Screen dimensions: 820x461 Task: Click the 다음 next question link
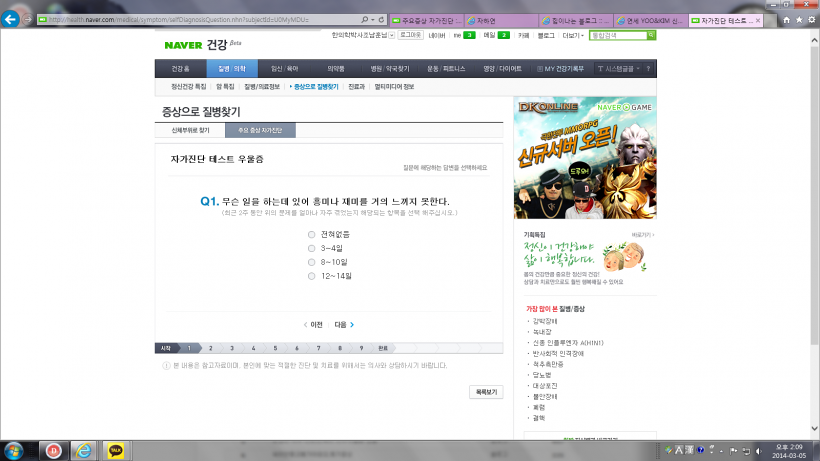pyautogui.click(x=344, y=324)
